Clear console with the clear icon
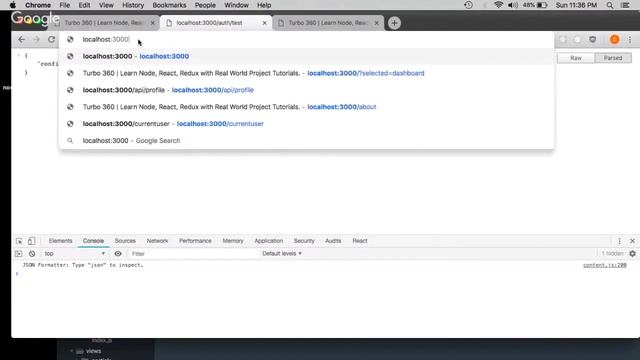Viewport: 640px width, 360px height. tap(32, 253)
